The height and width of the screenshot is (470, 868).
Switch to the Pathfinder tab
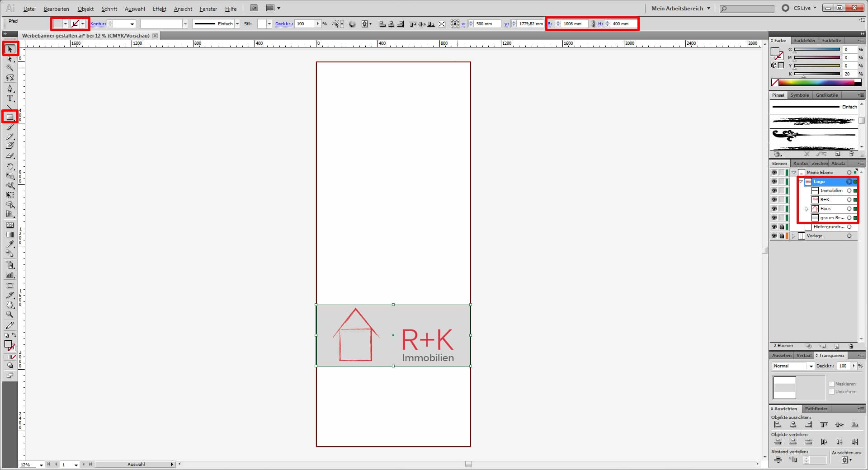point(816,409)
